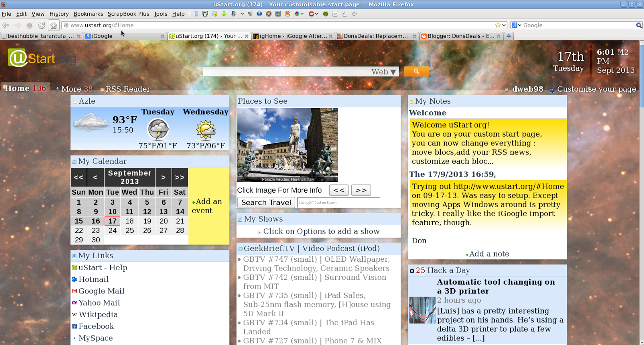Click the browser Back arrow button

click(6, 25)
